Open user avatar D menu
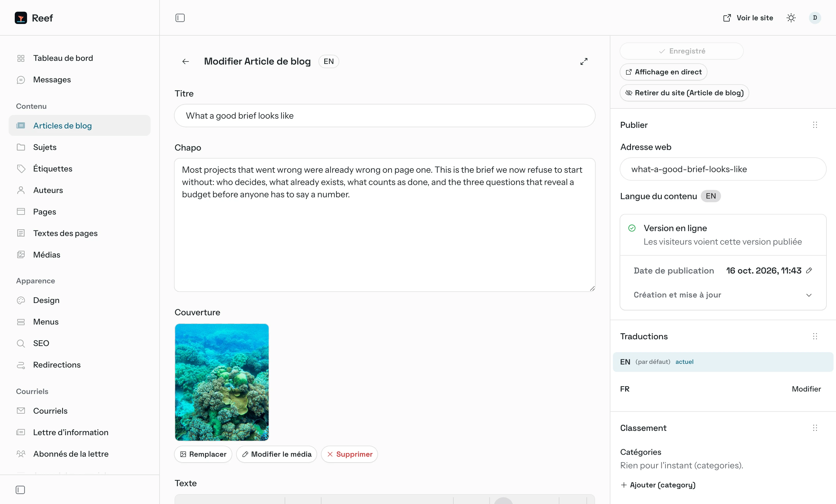The height and width of the screenshot is (504, 836). point(814,18)
